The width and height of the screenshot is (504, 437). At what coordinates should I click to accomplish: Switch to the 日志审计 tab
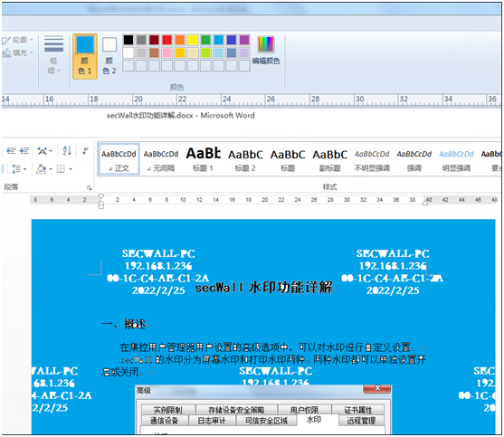pyautogui.click(x=212, y=421)
